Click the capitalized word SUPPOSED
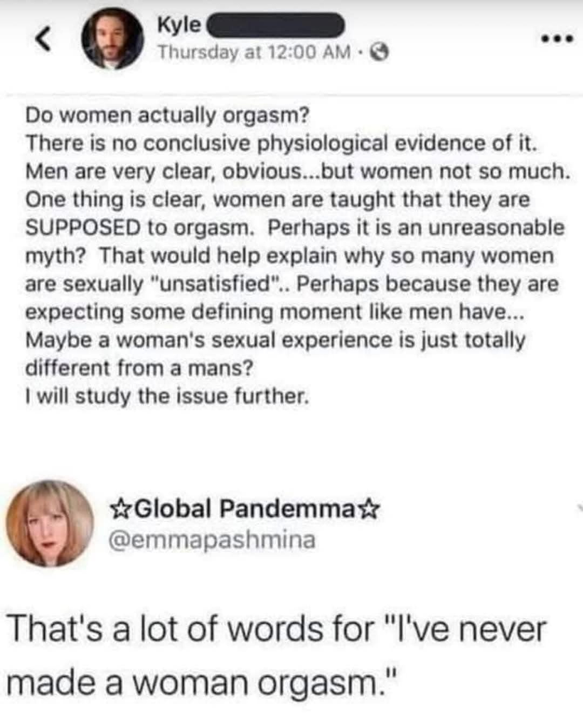Screen dimensions: 583x728 coord(80,227)
